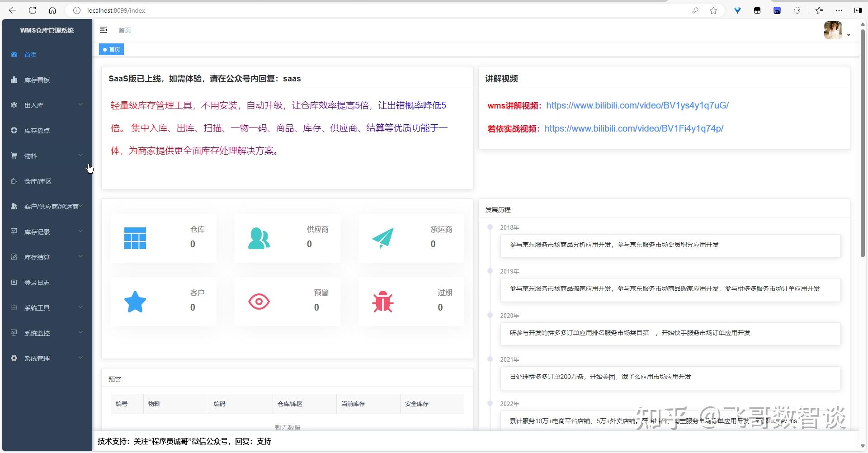
Task: Click the 客户/供应商/承运商 people icon
Action: [x=14, y=207]
